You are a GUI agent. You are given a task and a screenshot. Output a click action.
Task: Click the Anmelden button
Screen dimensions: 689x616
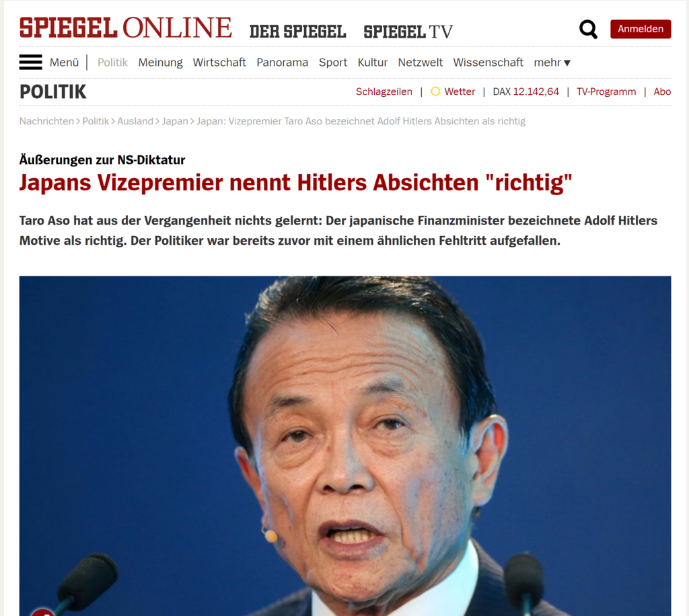coord(641,29)
